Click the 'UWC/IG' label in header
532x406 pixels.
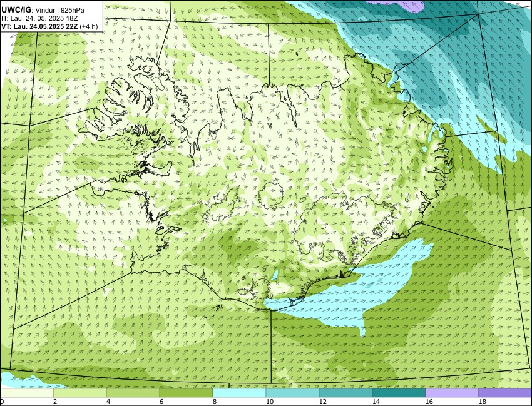point(16,10)
